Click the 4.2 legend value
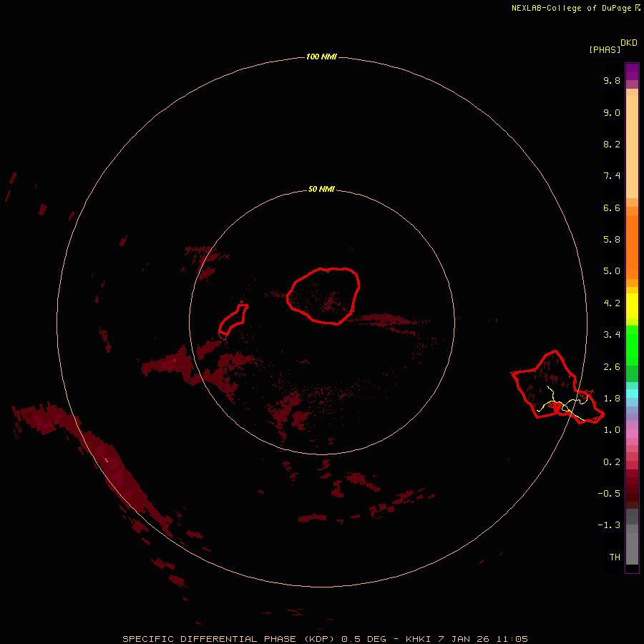Image resolution: width=644 pixels, height=644 pixels. coord(612,303)
